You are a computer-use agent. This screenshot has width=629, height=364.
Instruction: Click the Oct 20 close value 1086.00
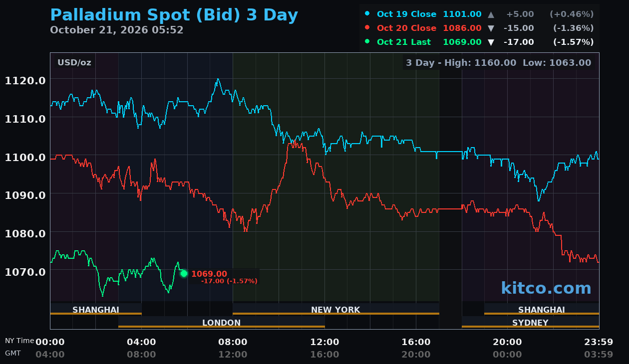(x=462, y=28)
